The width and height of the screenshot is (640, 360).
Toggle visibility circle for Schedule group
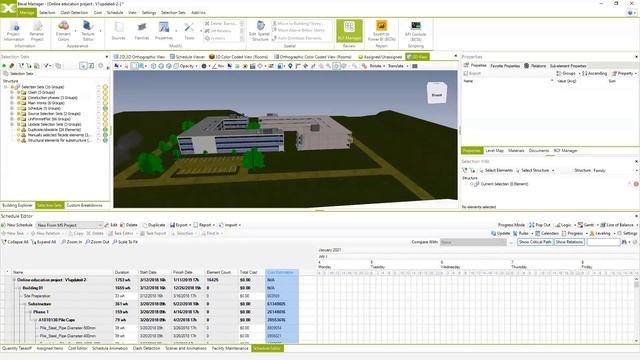105,108
